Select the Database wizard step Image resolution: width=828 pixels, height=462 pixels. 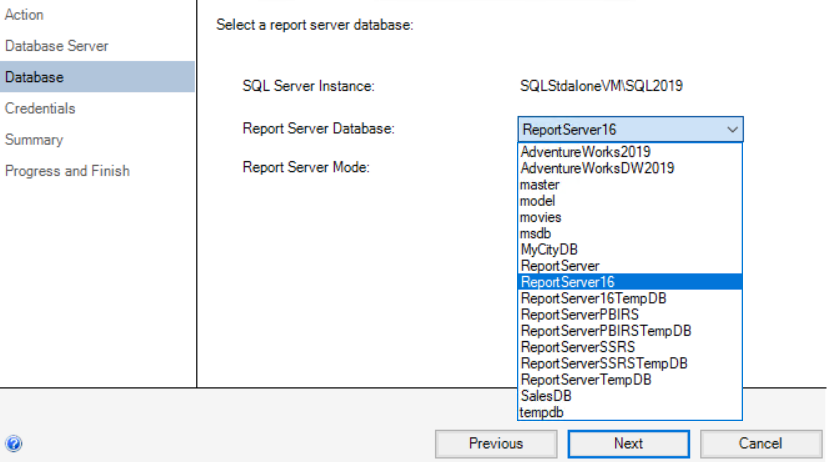[x=97, y=77]
